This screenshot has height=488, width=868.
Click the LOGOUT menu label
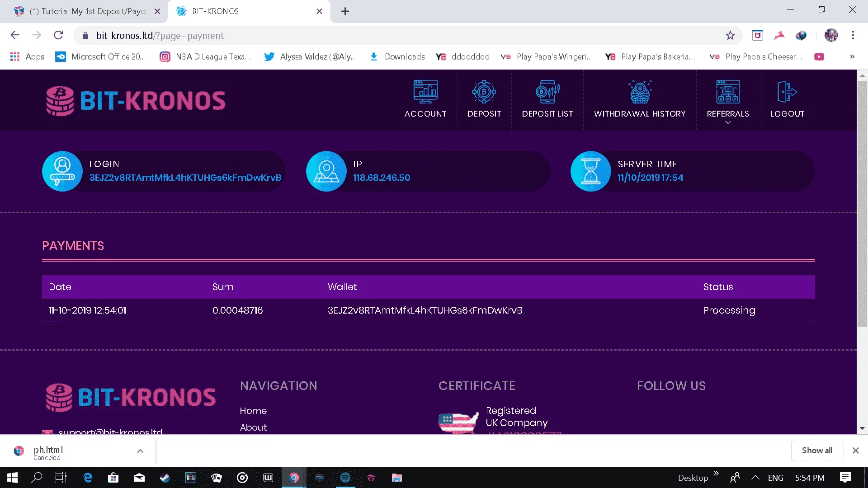pyautogui.click(x=788, y=114)
